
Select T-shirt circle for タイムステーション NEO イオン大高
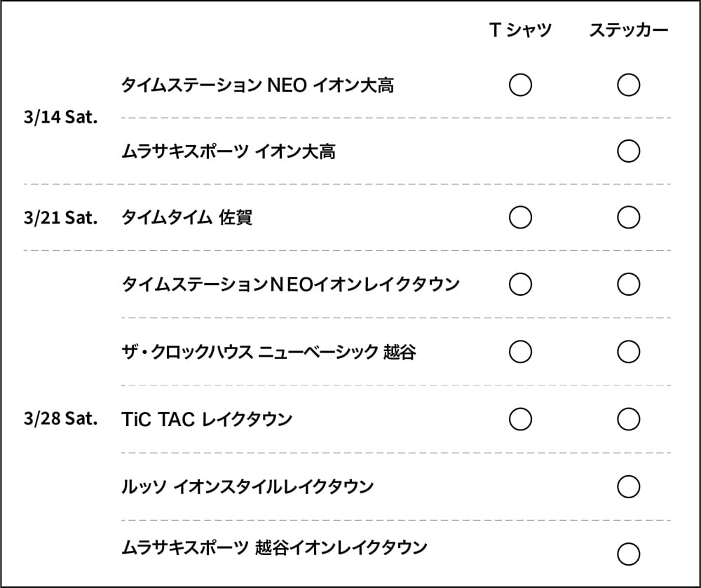point(520,86)
